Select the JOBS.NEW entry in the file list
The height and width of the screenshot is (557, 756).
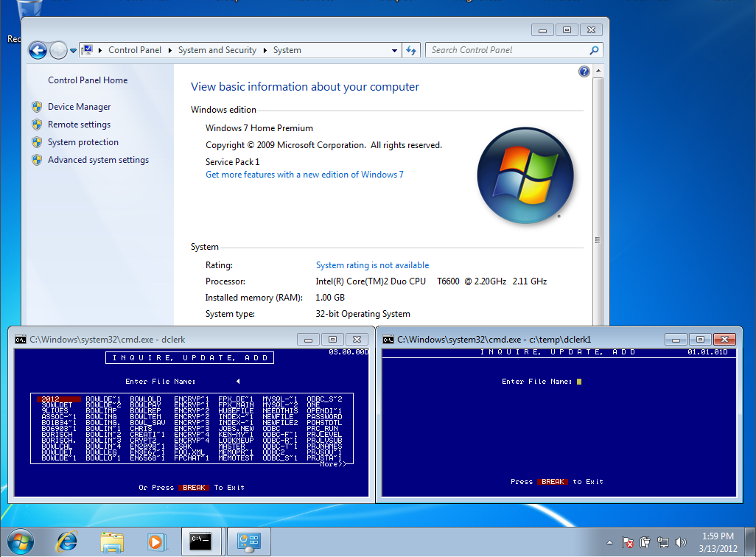coord(236,428)
